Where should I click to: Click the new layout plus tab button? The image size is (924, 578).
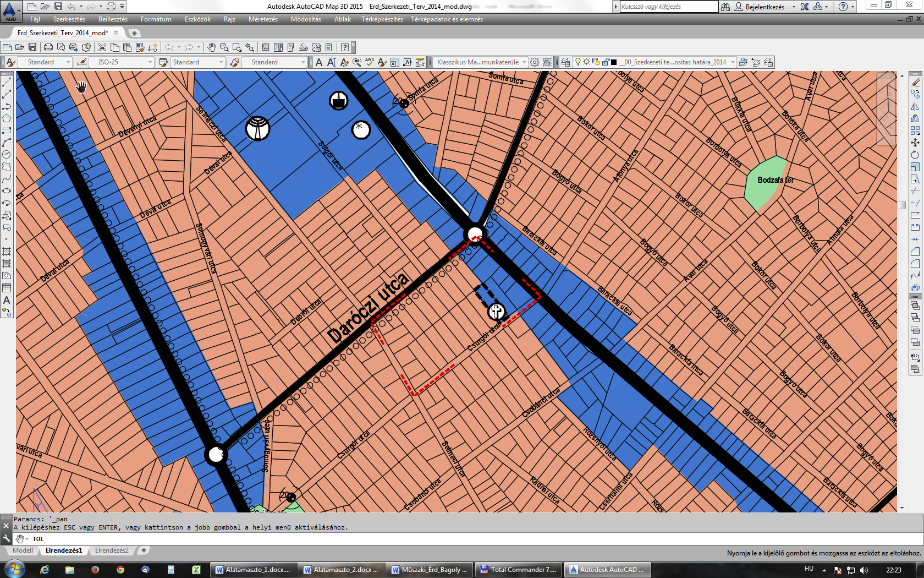(x=144, y=550)
